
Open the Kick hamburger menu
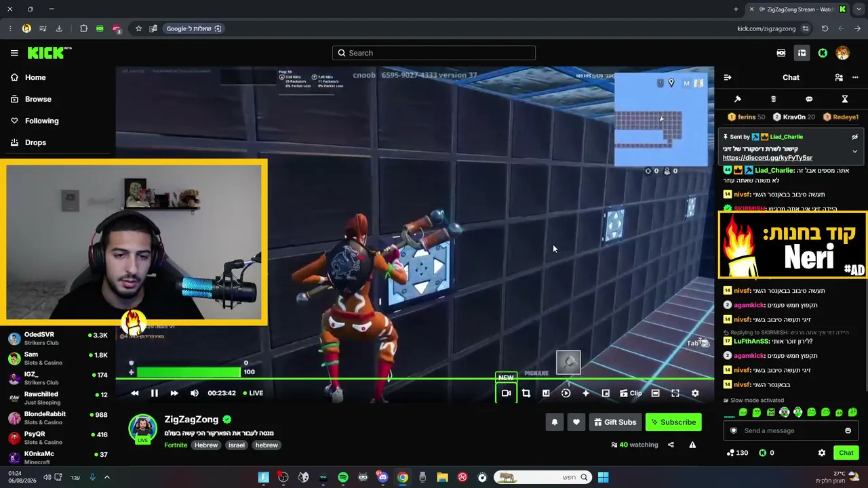tap(14, 53)
